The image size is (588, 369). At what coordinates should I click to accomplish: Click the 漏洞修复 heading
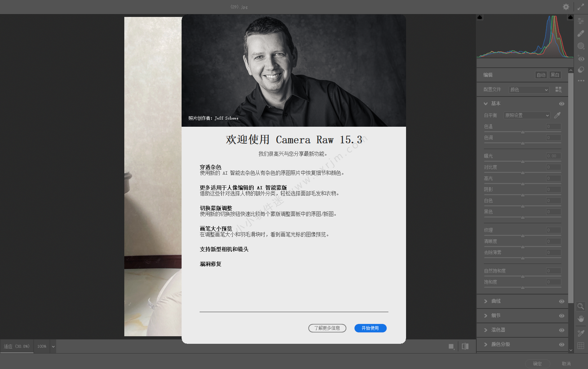[x=210, y=264]
